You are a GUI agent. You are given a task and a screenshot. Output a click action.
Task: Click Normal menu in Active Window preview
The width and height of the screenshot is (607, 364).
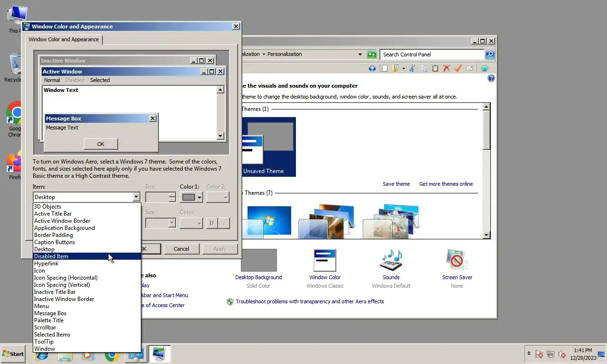52,80
